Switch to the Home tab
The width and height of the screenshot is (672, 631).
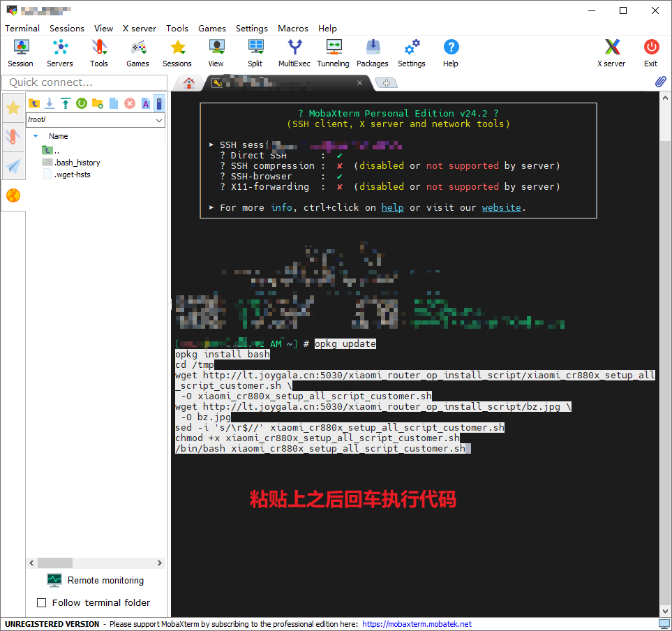point(188,83)
